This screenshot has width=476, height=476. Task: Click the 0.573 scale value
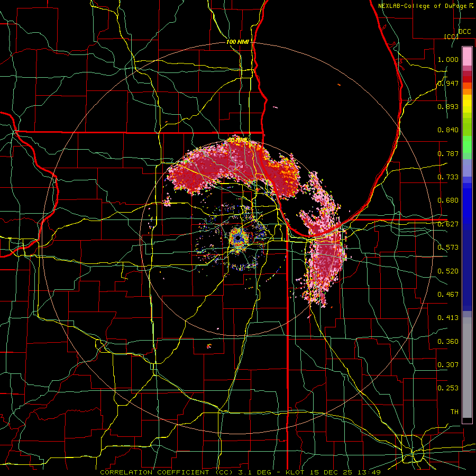[448, 248]
